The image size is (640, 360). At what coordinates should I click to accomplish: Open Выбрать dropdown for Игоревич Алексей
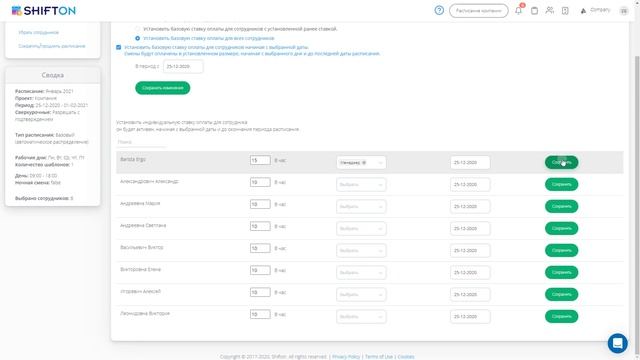(x=361, y=295)
